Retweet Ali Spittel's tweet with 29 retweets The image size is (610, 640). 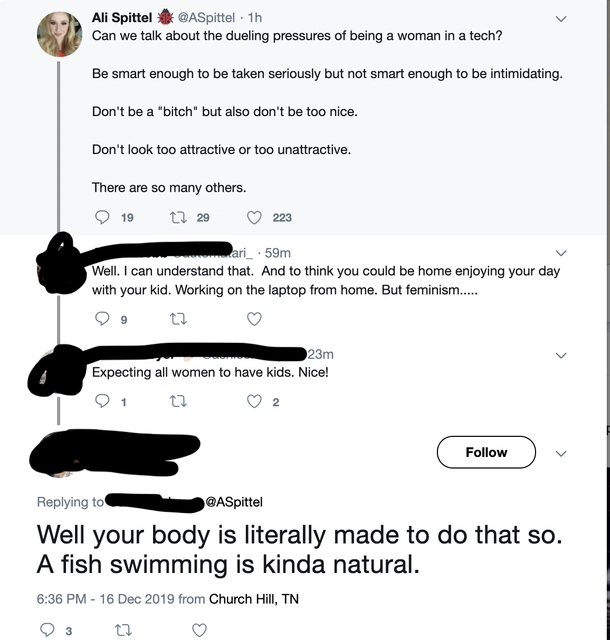(x=178, y=217)
